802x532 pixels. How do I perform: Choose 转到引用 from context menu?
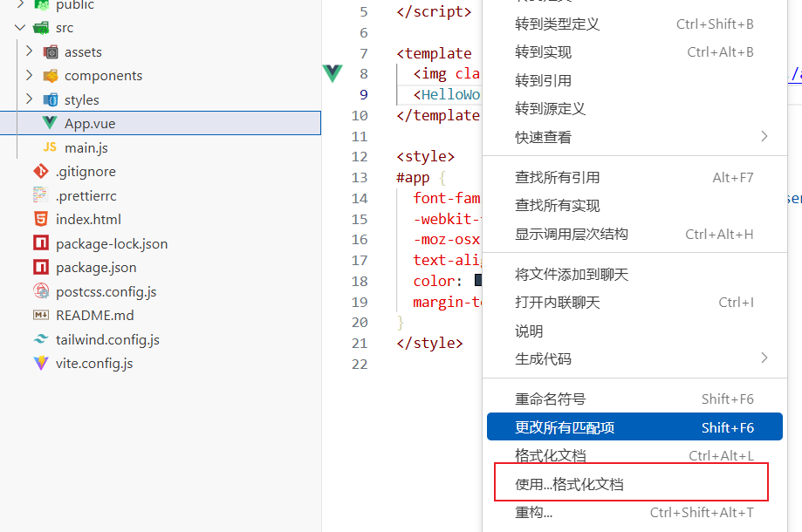634,80
